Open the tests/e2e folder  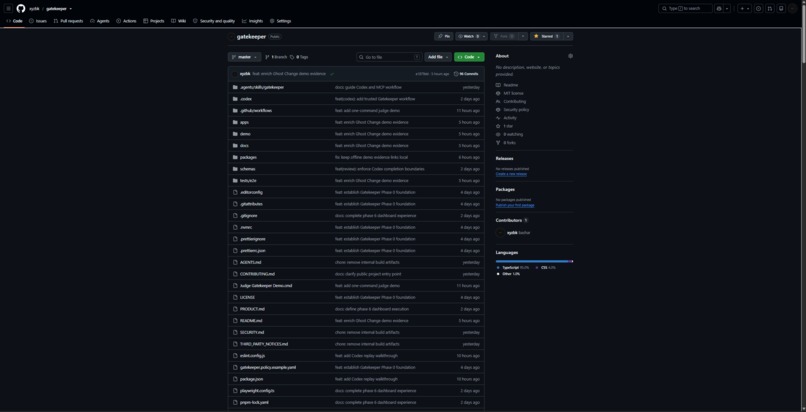tap(248, 181)
